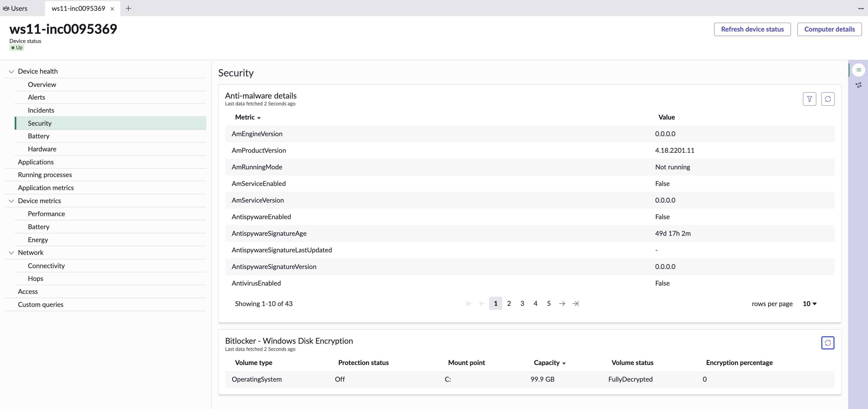The image size is (868, 409).
Task: Click the AmServiceVersion row
Action: coord(530,200)
